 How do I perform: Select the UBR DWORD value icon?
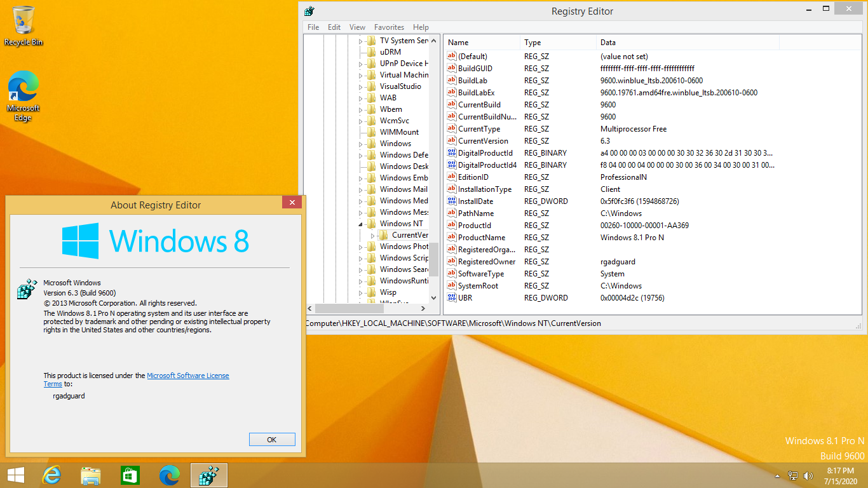(x=452, y=298)
